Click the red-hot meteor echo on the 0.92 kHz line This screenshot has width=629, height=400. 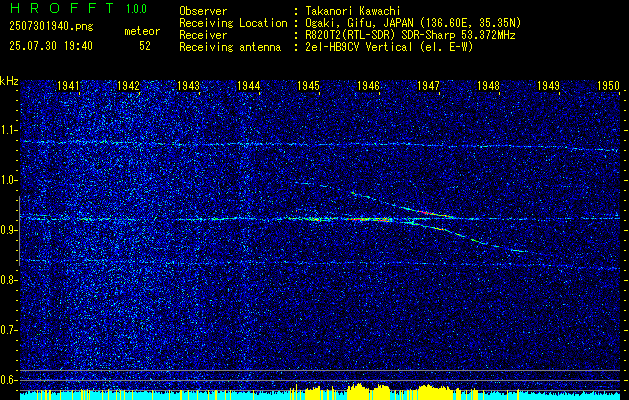click(371, 219)
